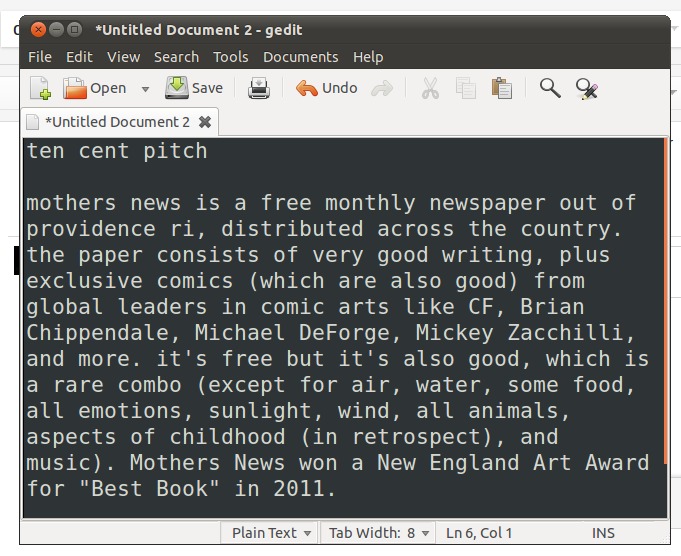Place cursor in the 'ten cent pitch' line
This screenshot has height=556, width=681.
[x=117, y=151]
